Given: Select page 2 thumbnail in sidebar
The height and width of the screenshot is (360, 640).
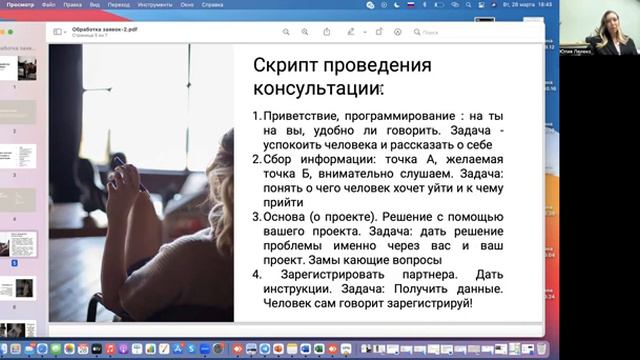Looking at the screenshot, I should click(18, 112).
